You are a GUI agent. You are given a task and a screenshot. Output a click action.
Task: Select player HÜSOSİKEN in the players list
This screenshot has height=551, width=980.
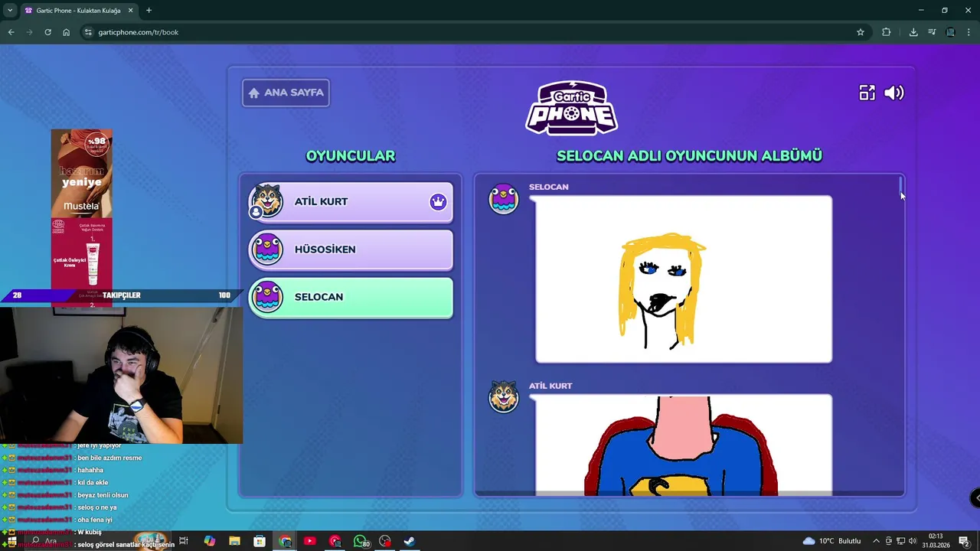coord(351,249)
